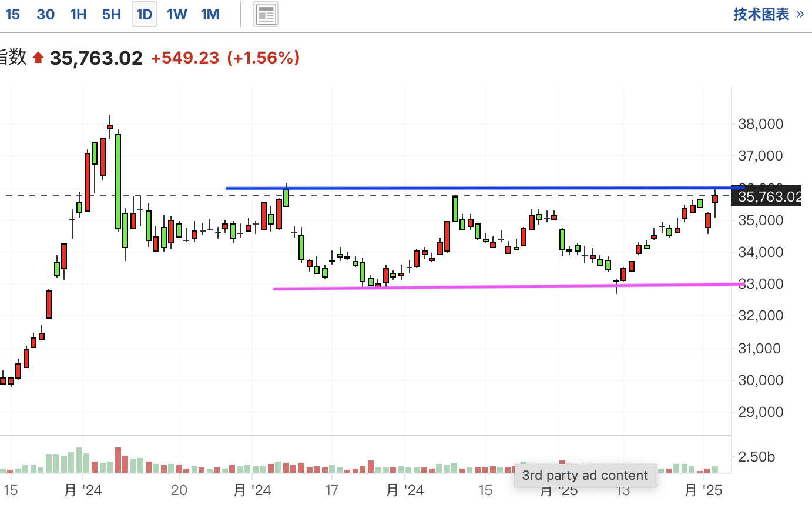
Task: Click the 37,000 axis label
Action: point(760,155)
